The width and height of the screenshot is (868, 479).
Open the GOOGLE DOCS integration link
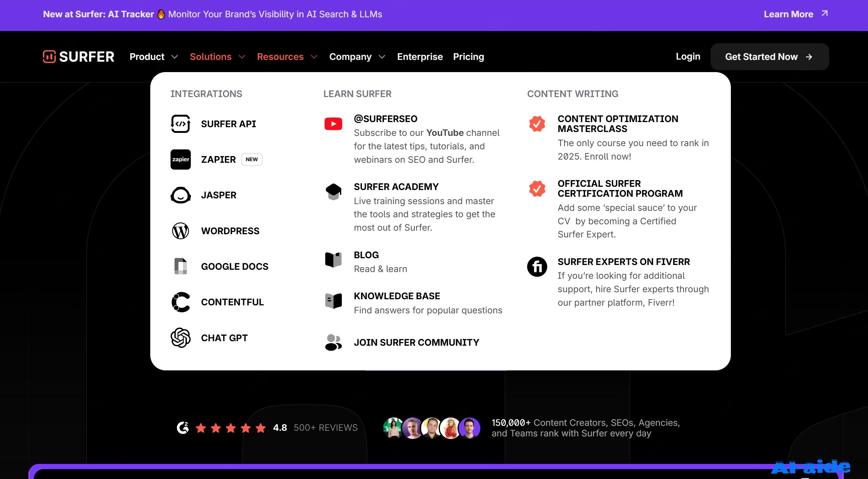235,266
